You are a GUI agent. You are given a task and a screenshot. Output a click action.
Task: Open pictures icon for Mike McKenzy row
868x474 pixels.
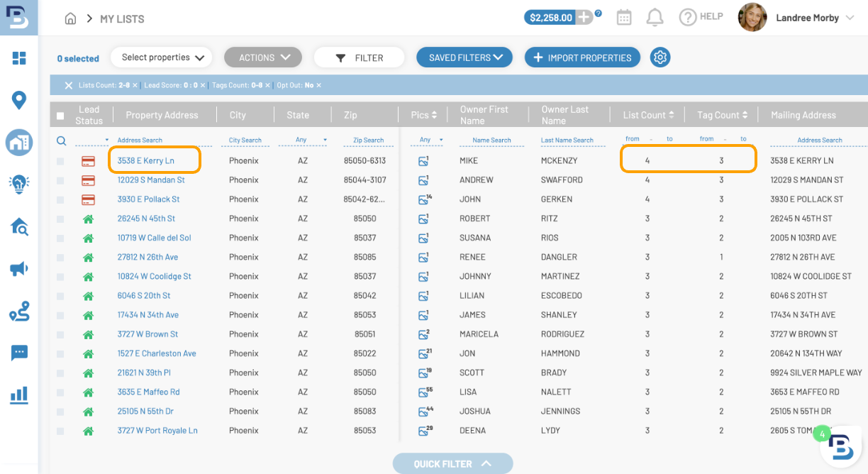424,161
